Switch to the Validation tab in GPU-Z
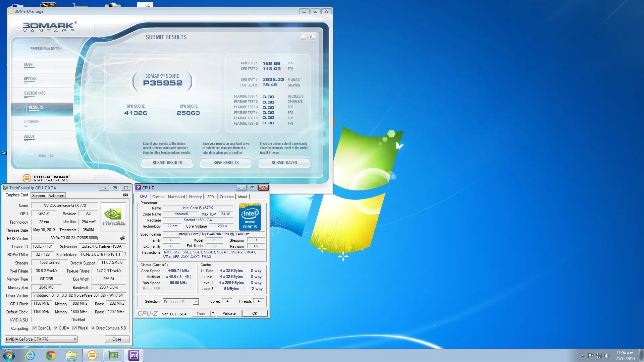Screen dimensions: 644x362 point(56,196)
